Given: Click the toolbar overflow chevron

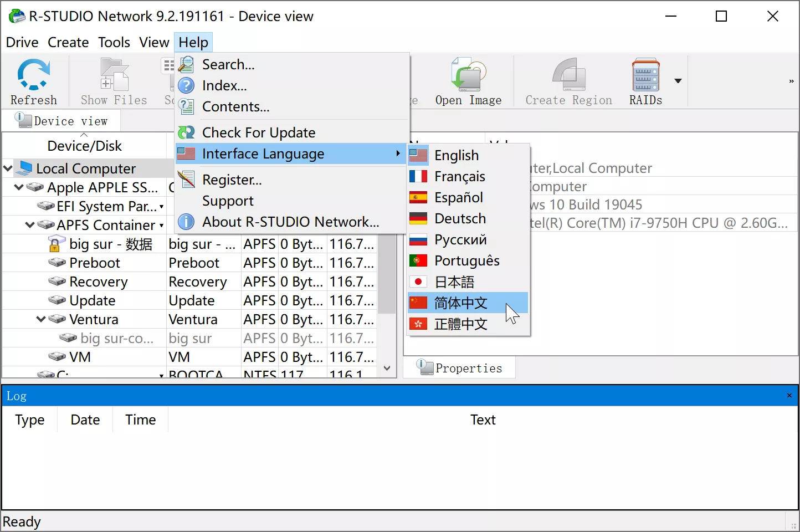Looking at the screenshot, I should click(791, 80).
